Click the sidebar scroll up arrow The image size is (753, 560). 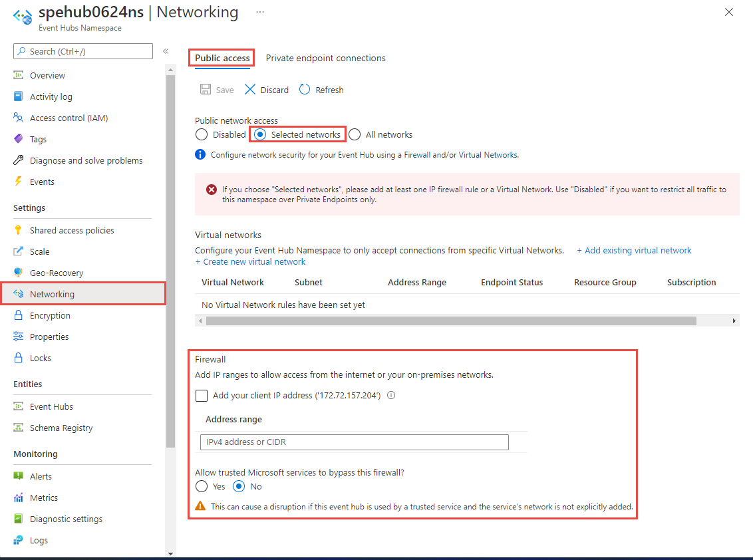coord(170,70)
